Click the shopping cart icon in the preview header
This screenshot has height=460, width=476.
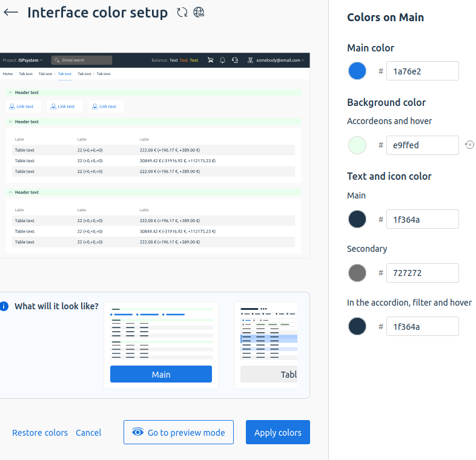(x=210, y=61)
